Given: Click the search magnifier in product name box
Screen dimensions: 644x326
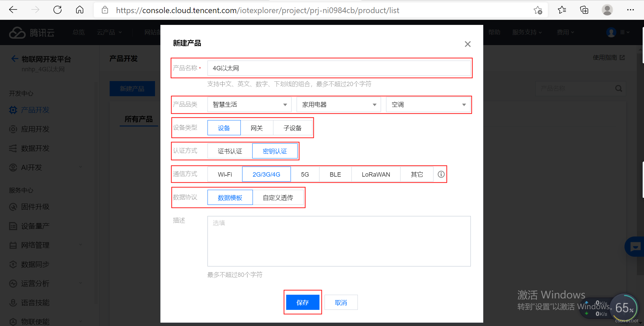Looking at the screenshot, I should tap(618, 88).
